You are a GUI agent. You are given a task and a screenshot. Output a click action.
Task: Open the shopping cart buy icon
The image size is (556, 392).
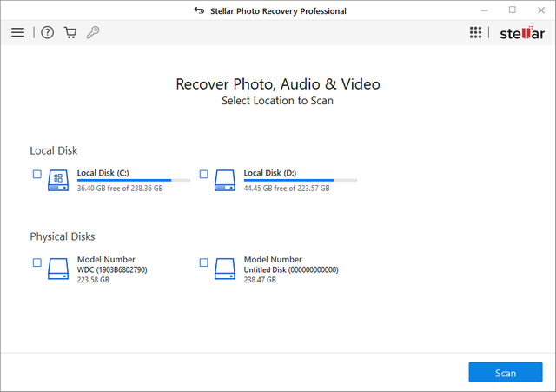70,32
